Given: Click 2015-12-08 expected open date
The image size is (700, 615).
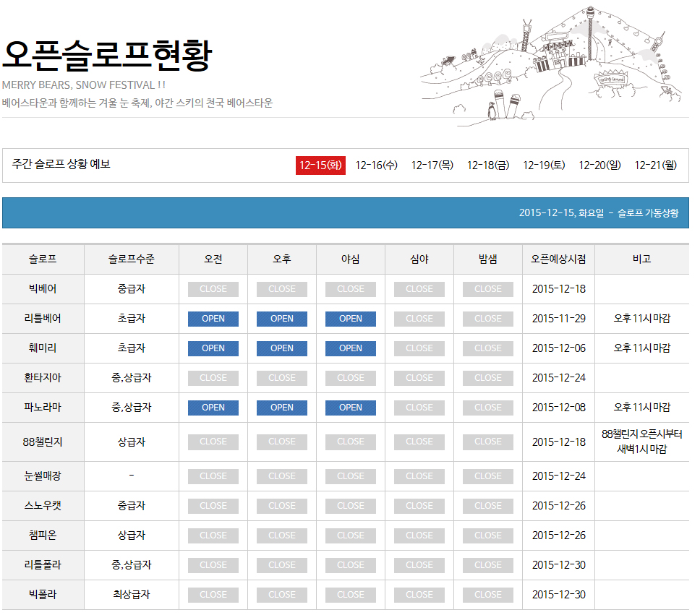Looking at the screenshot, I should [x=558, y=407].
